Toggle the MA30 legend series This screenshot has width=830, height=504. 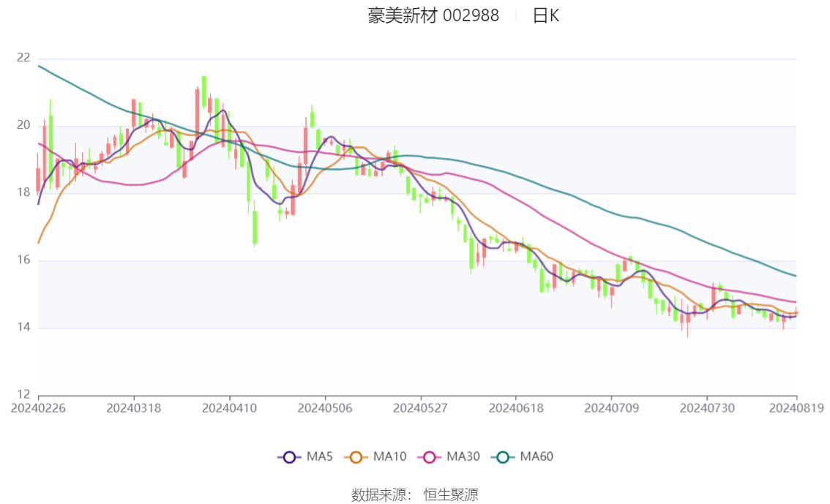click(x=449, y=457)
